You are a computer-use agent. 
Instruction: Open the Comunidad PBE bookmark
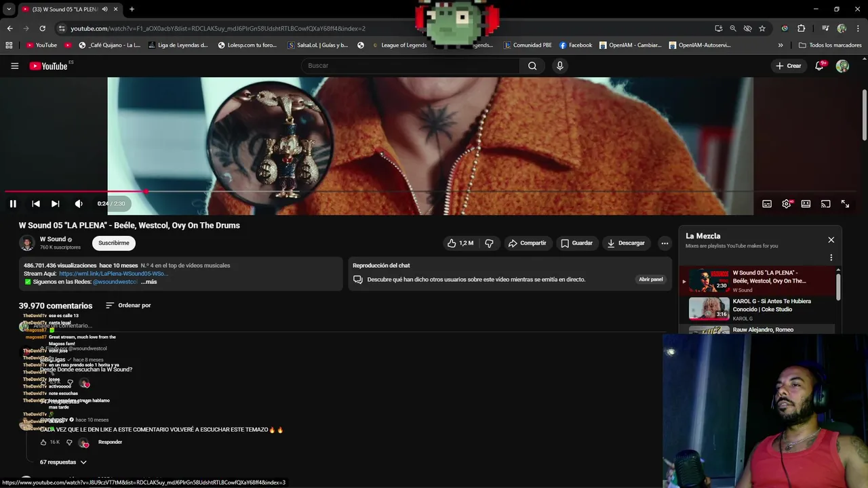tap(528, 45)
